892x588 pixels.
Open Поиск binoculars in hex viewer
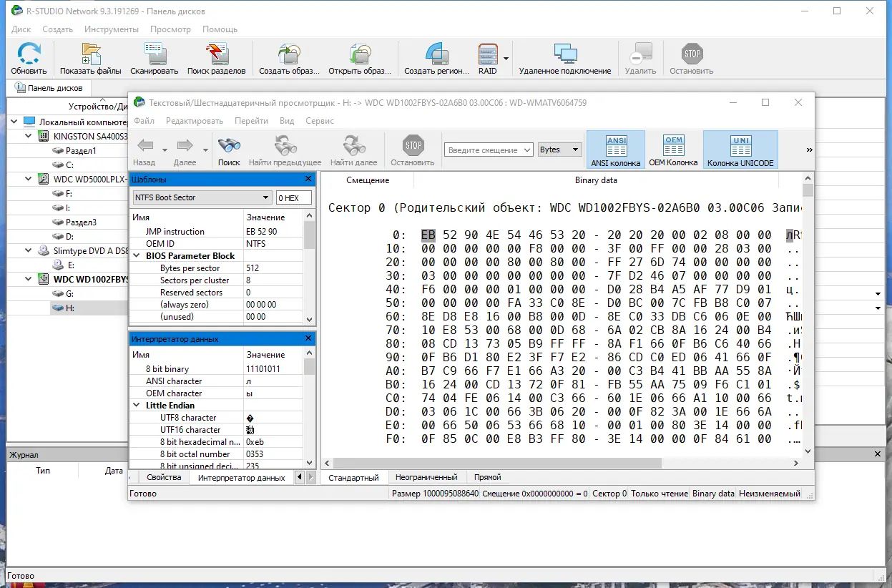[229, 146]
